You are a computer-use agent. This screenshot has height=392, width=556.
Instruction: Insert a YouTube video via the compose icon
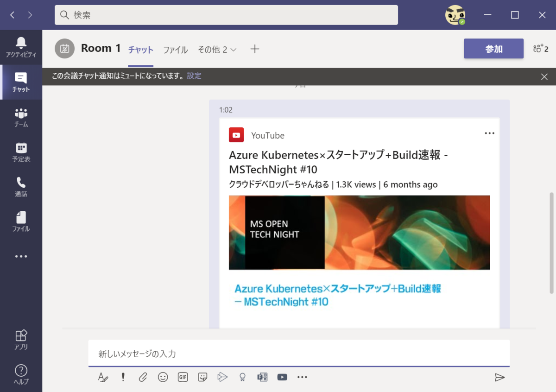282,377
